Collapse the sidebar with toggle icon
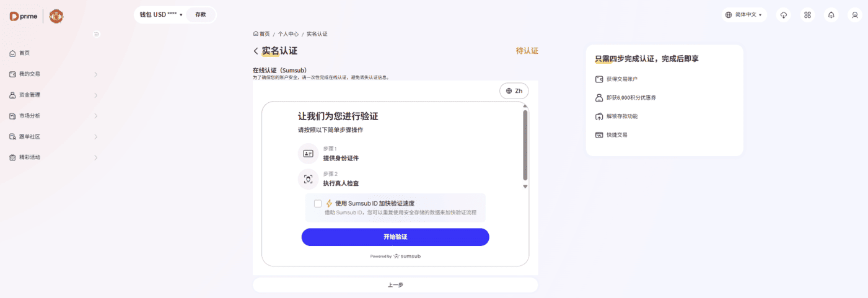The height and width of the screenshot is (298, 868). [x=96, y=34]
